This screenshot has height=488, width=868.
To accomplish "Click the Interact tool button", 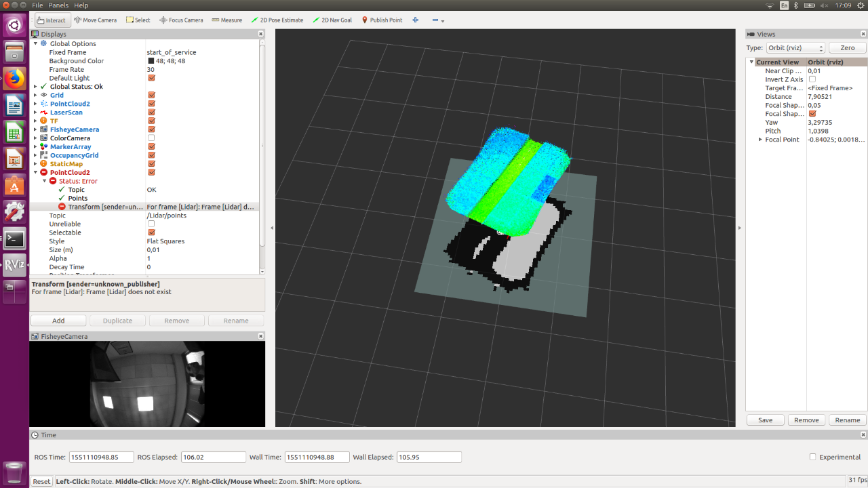I will (x=52, y=20).
